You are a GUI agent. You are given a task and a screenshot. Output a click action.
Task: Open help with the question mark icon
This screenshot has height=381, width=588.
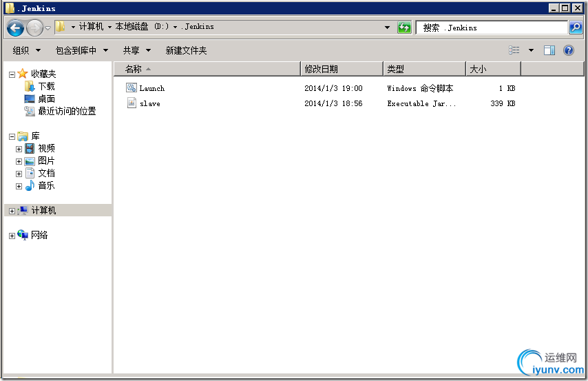(x=569, y=50)
